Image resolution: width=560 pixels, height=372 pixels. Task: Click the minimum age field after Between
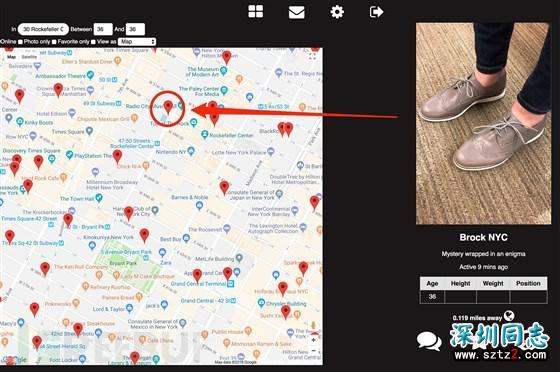pyautogui.click(x=103, y=29)
